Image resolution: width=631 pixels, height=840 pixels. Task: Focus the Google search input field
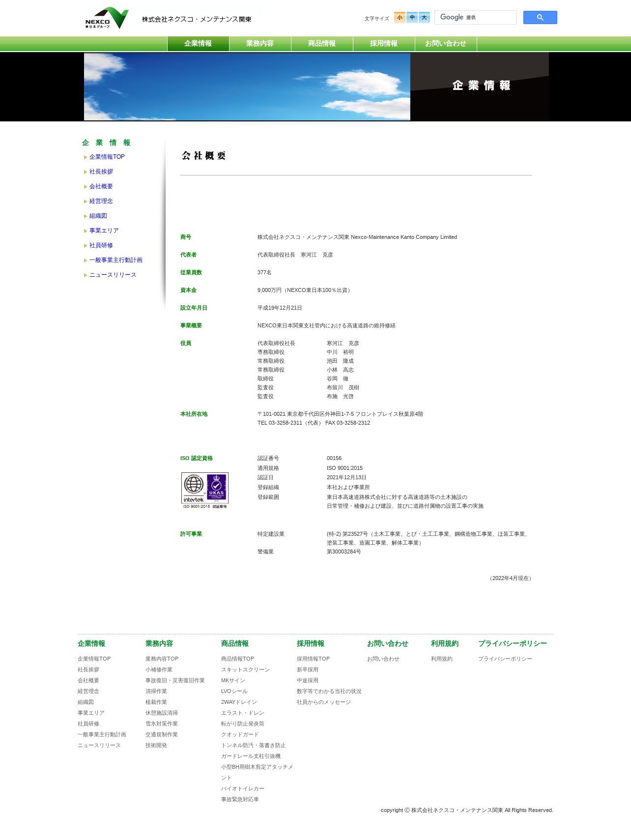pyautogui.click(x=475, y=18)
